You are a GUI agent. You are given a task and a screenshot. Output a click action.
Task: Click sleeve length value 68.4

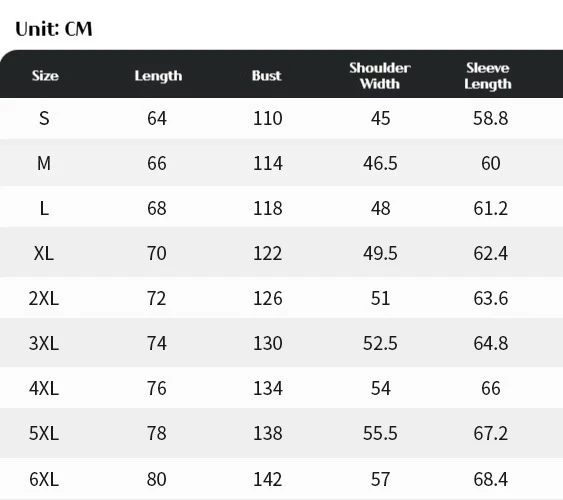point(490,479)
